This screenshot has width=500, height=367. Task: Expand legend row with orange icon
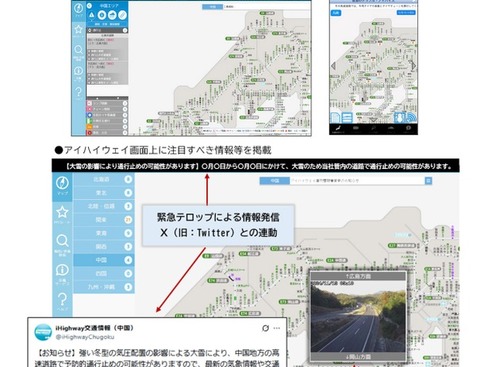(x=107, y=127)
